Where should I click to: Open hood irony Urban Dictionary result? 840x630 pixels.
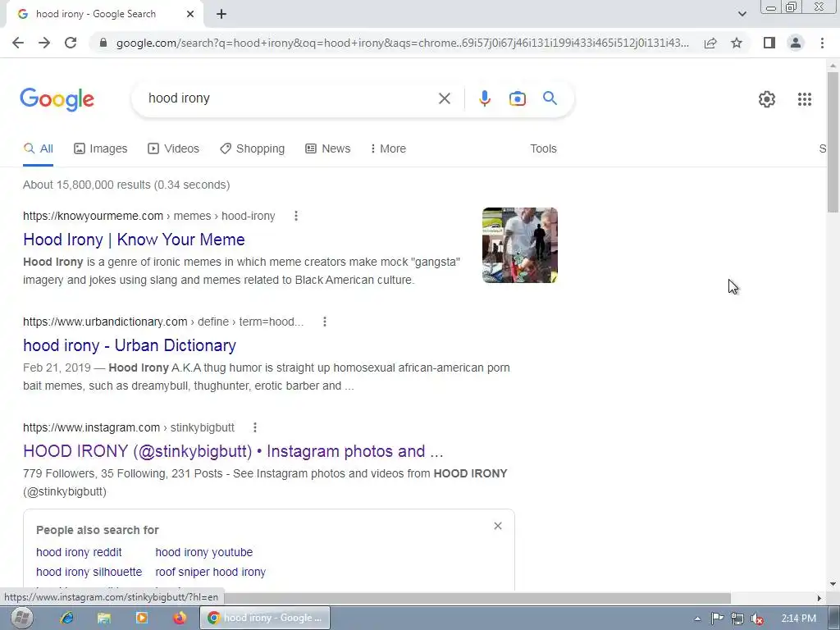[130, 345]
